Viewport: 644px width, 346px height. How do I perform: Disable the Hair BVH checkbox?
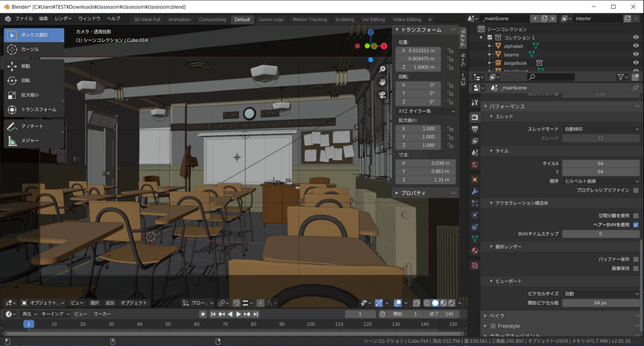click(635, 224)
